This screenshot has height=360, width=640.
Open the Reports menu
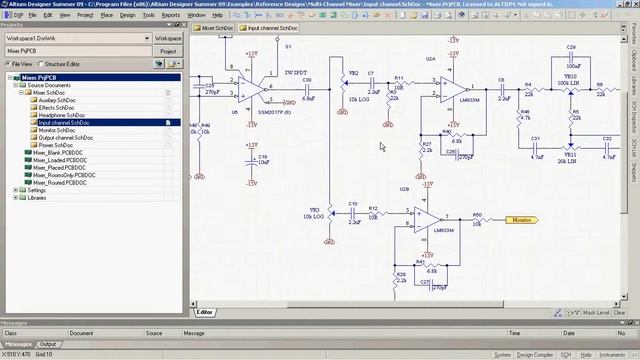tap(171, 15)
